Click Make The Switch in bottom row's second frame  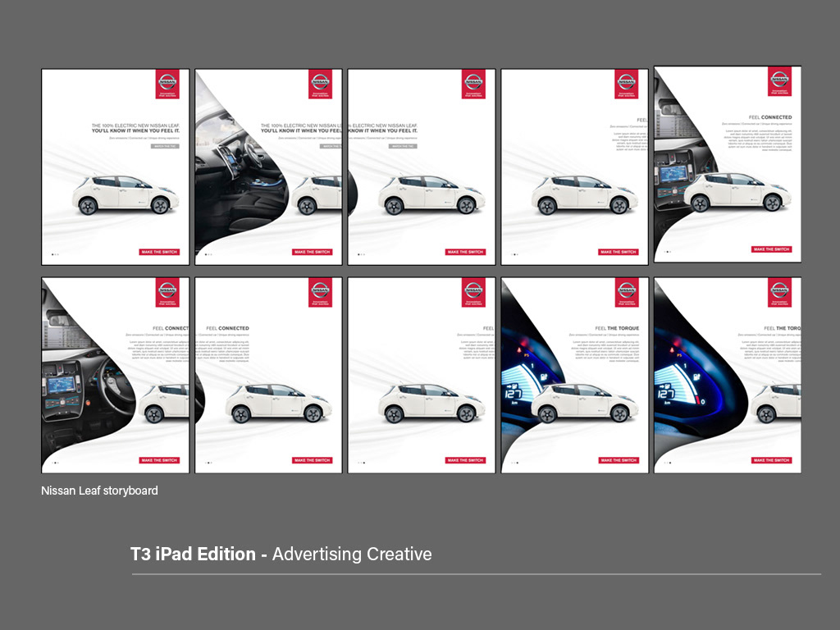313,460
